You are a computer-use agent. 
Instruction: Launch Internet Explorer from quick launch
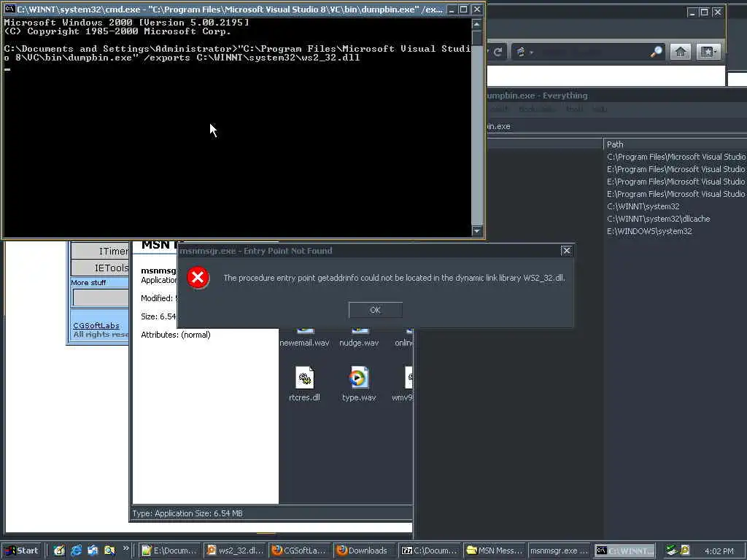pyautogui.click(x=76, y=551)
